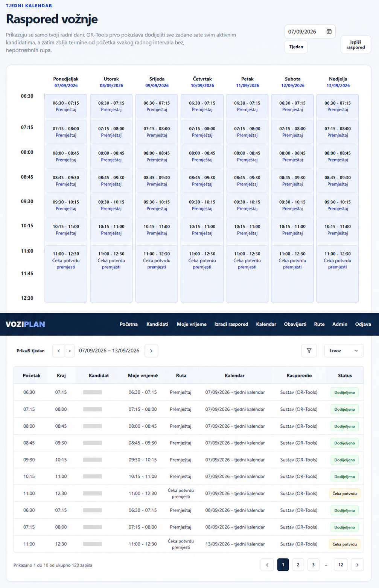Click the Rasporedio column header
The image size is (379, 588).
[x=299, y=376]
